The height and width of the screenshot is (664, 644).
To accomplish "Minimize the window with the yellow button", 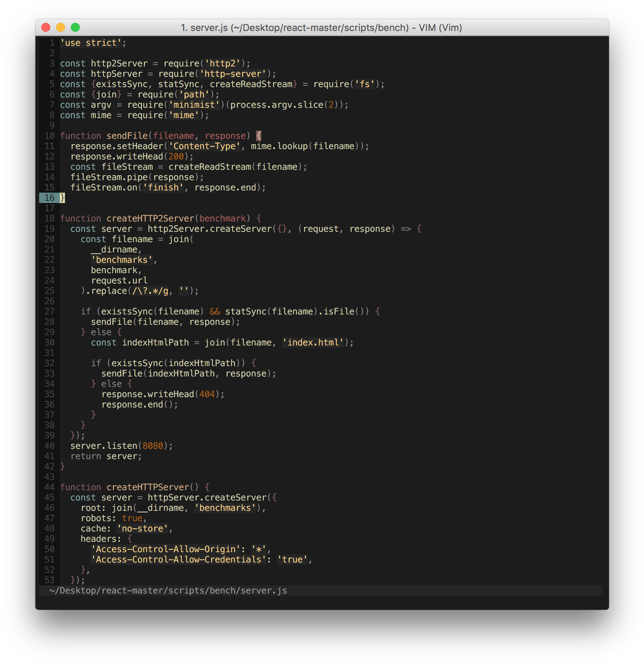I will [61, 27].
